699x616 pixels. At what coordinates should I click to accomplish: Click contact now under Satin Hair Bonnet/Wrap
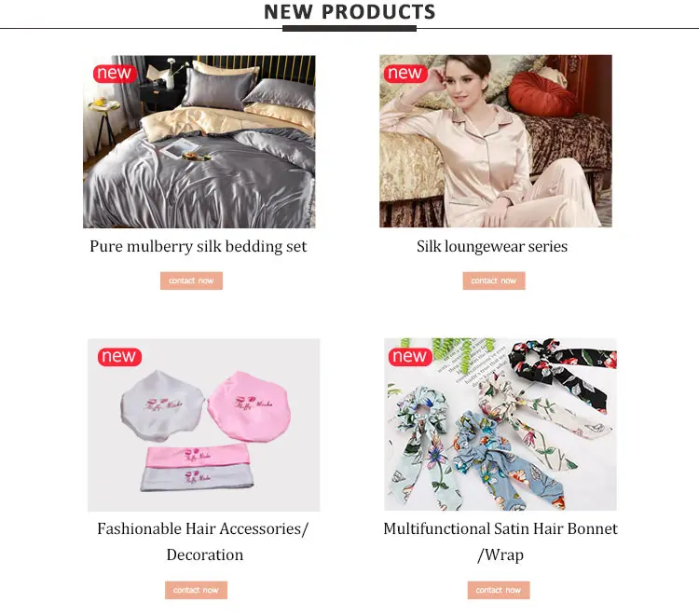(x=499, y=590)
